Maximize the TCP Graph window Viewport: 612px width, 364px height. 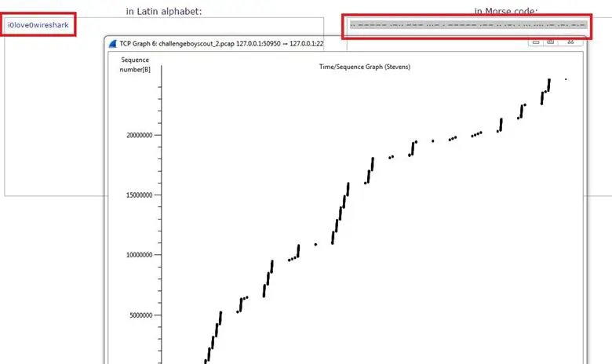coord(551,40)
